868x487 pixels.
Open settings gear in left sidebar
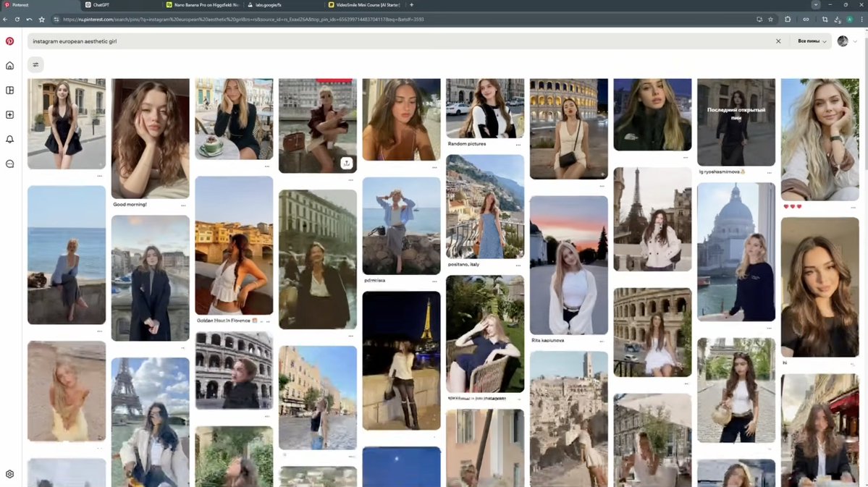pos(9,474)
